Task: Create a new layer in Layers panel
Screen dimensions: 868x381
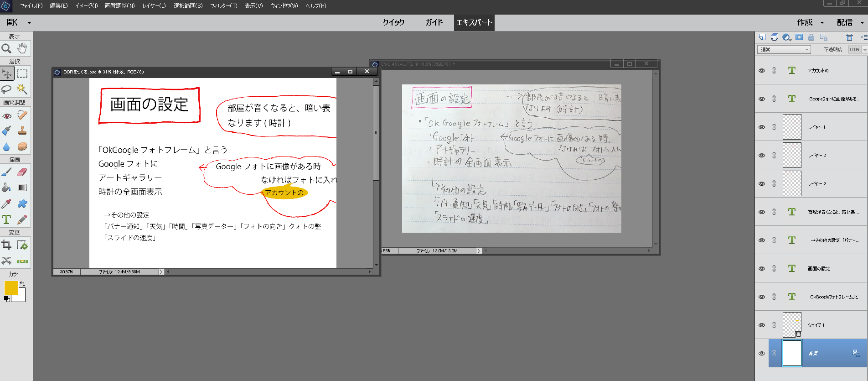Action: tap(762, 37)
